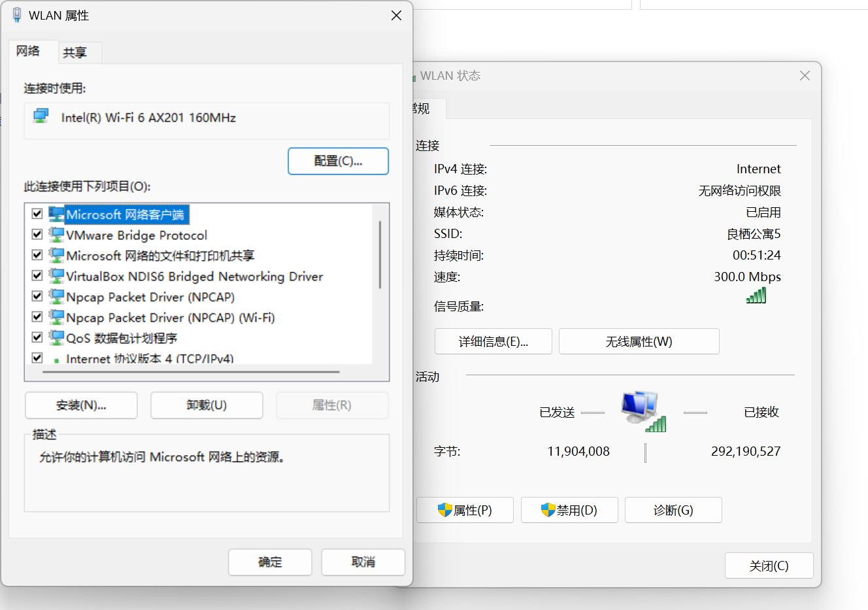The width and height of the screenshot is (868, 610).
Task: Click the icon of Microsoft 网络的文件和打印机共享
Action: pyautogui.click(x=57, y=256)
